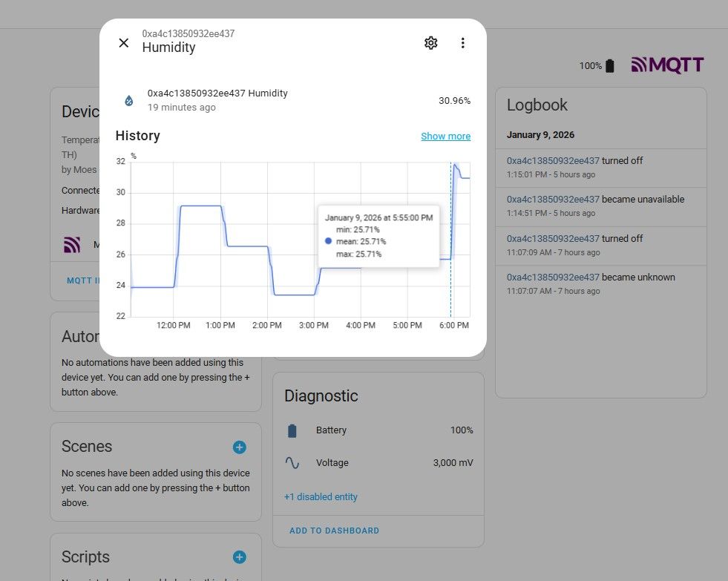Open the three-dot overflow menu
Viewport: 728px width, 581px height.
[463, 43]
